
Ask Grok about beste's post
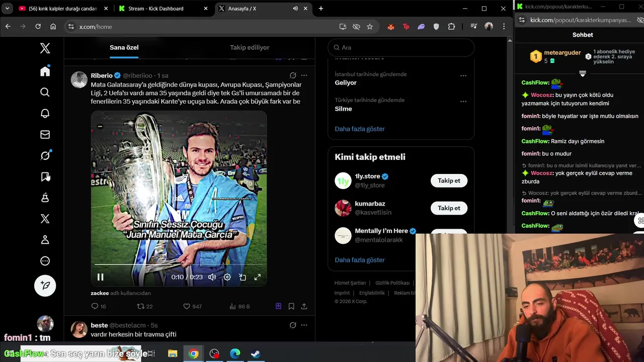click(293, 325)
